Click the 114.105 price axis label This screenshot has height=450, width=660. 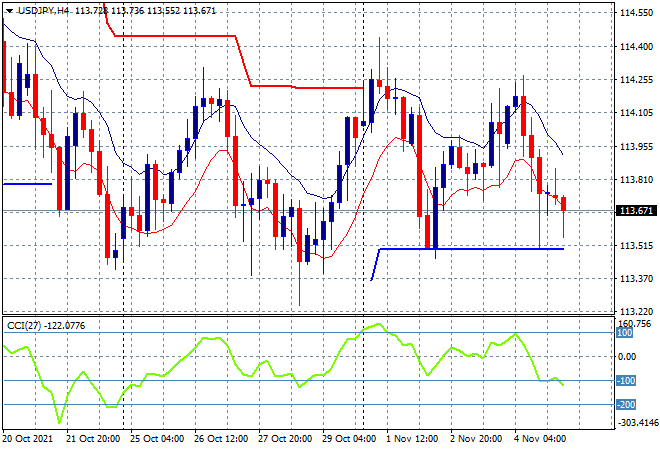coord(636,112)
